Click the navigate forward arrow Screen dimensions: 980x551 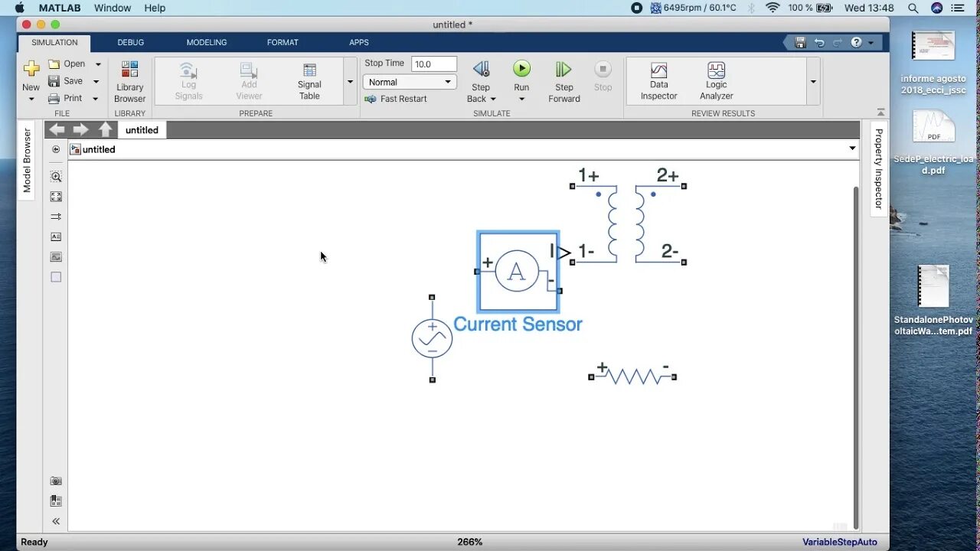coord(80,130)
